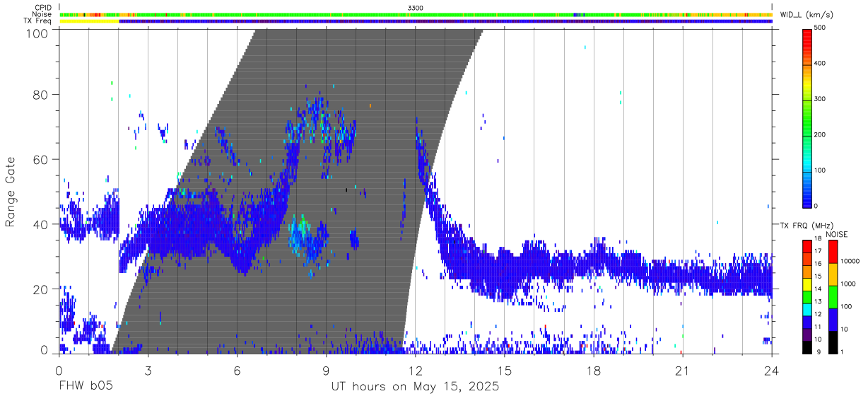Click the Range Gate y-axis title

pyautogui.click(x=11, y=192)
